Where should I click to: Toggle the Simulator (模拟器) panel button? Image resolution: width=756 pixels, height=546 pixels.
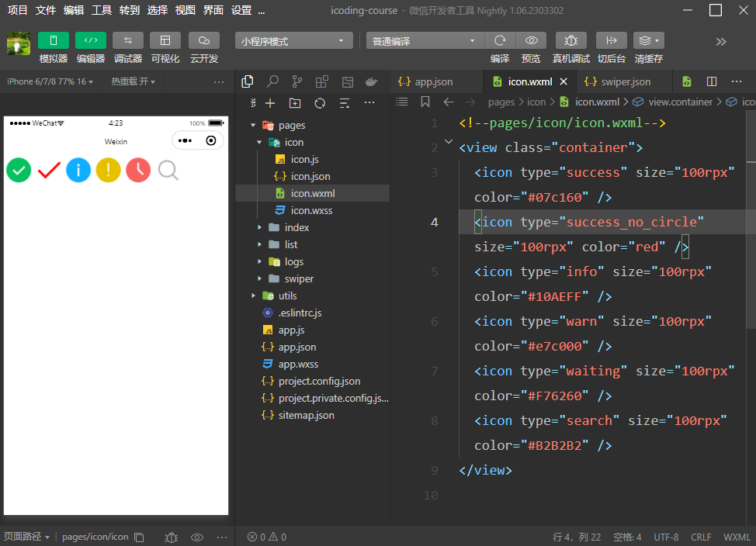tap(54, 40)
